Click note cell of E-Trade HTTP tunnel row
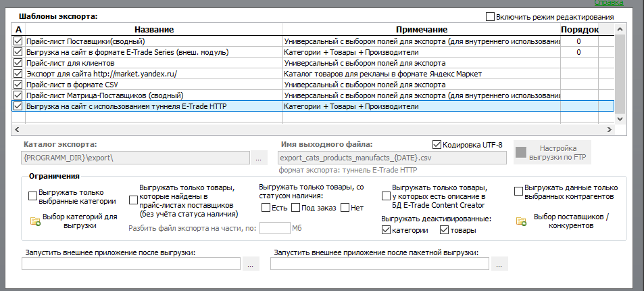644x291 pixels. (x=422, y=106)
